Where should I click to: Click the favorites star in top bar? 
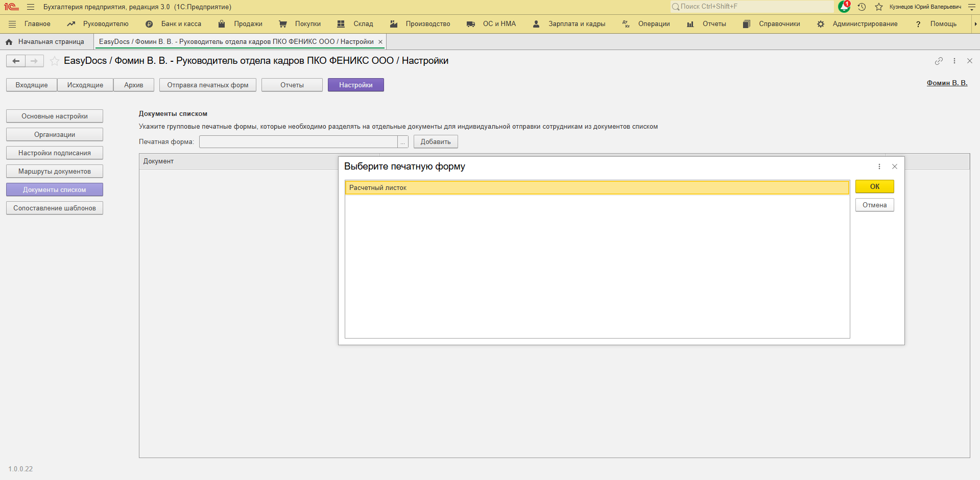coord(879,7)
